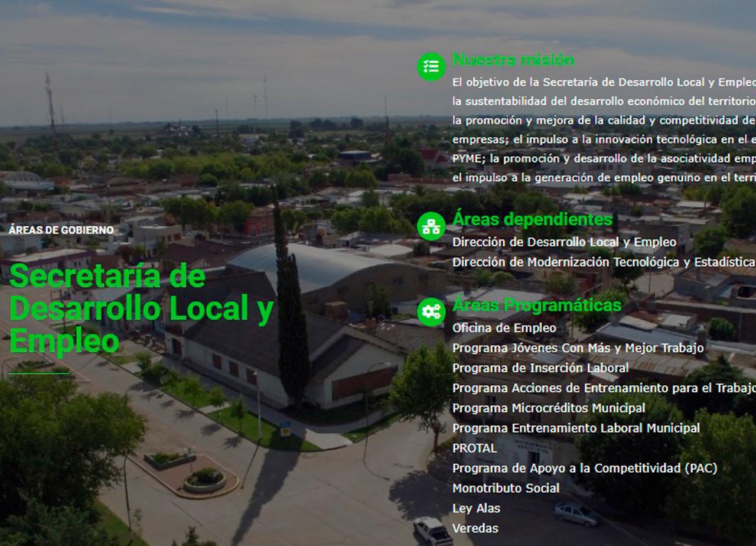Click the Veredas link
Image resolution: width=756 pixels, height=546 pixels.
tap(475, 529)
